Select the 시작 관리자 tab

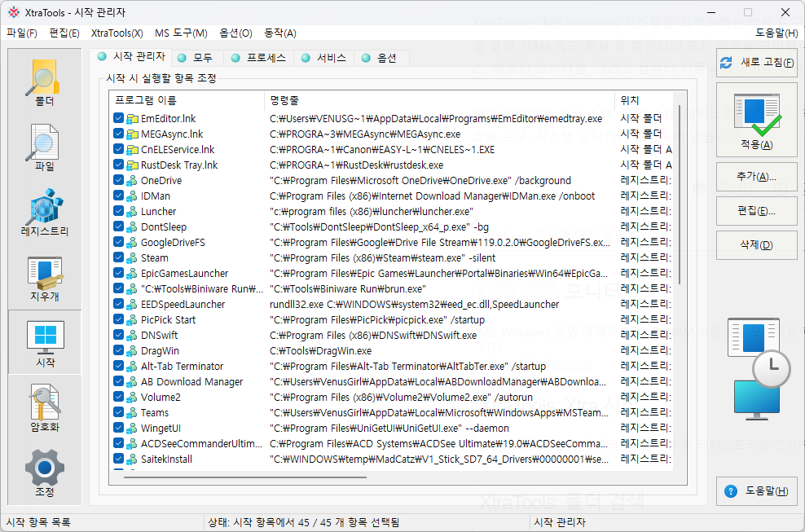point(131,56)
